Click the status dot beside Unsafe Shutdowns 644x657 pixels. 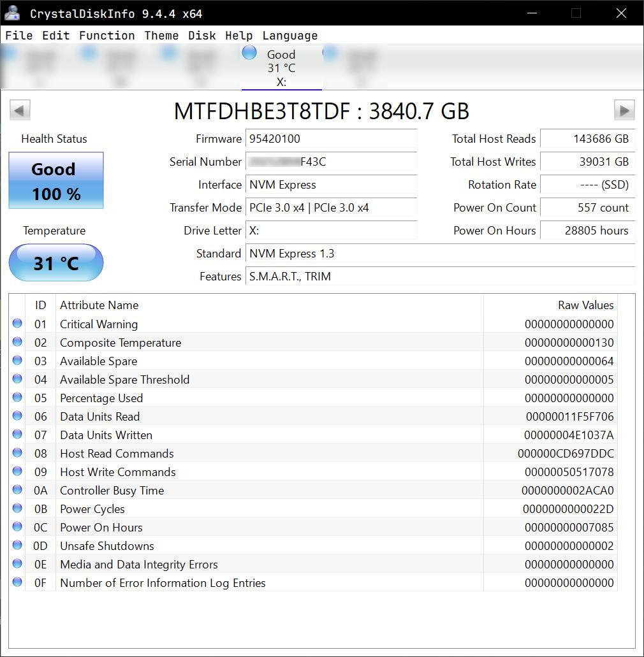coord(17,545)
